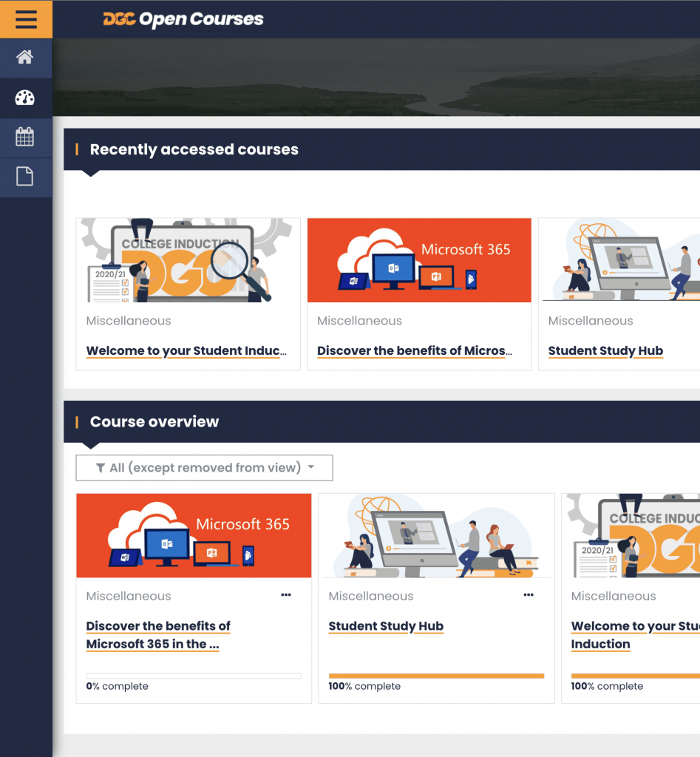This screenshot has width=700, height=757.
Task: Open the Home icon in sidebar
Action: 25,58
